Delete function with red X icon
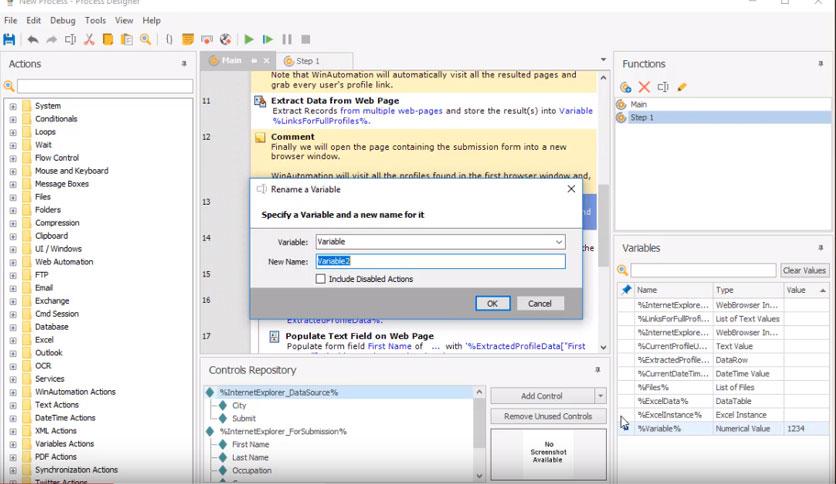The height and width of the screenshot is (484, 836). (x=644, y=87)
